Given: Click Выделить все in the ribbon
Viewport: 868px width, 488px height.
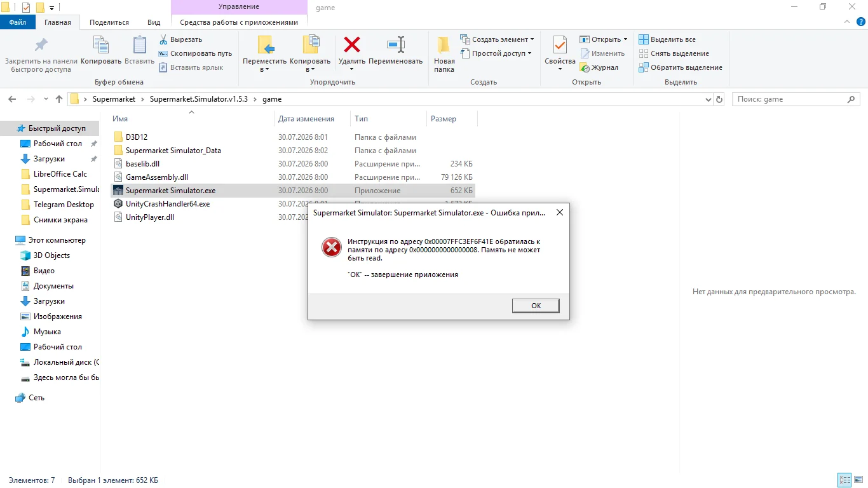Looking at the screenshot, I should click(667, 39).
